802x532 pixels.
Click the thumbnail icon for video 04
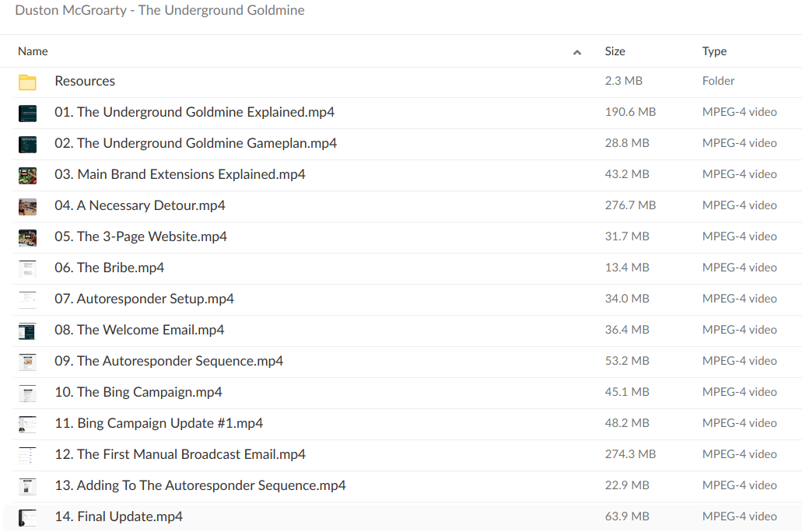coord(28,206)
